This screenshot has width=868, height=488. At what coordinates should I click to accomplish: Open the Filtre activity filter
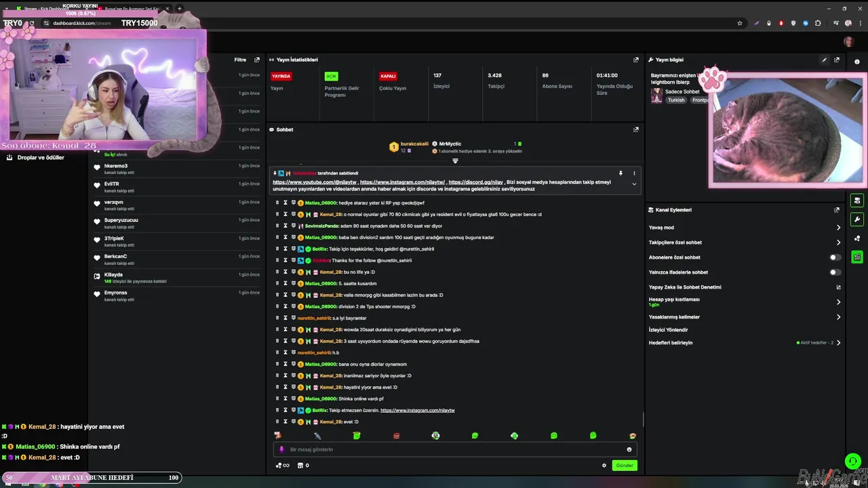(240, 60)
